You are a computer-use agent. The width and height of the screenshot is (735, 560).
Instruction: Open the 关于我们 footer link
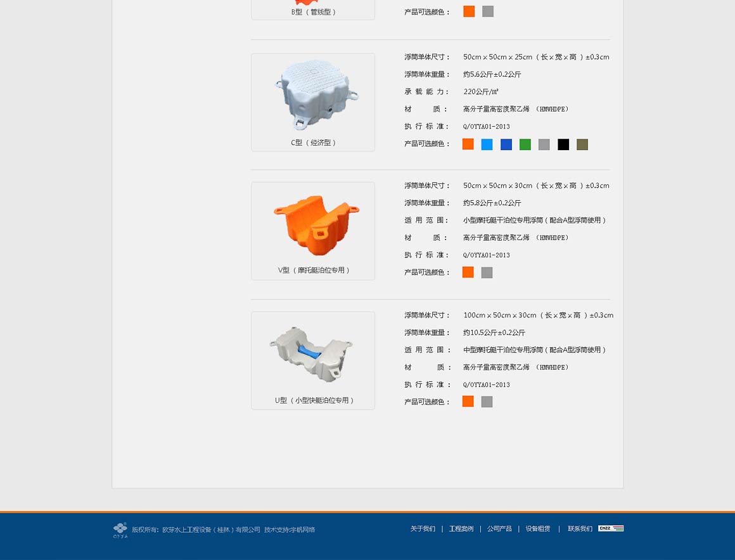tap(423, 528)
